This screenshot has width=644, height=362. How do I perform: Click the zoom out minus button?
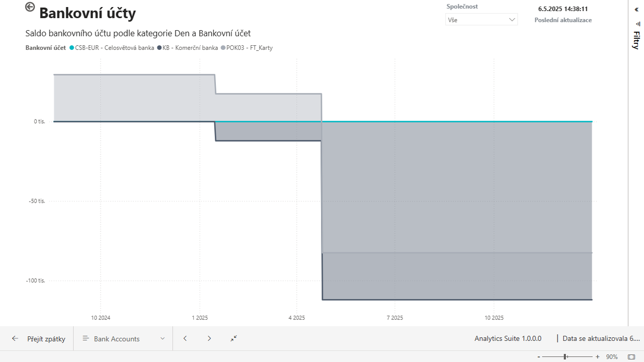[539, 357]
